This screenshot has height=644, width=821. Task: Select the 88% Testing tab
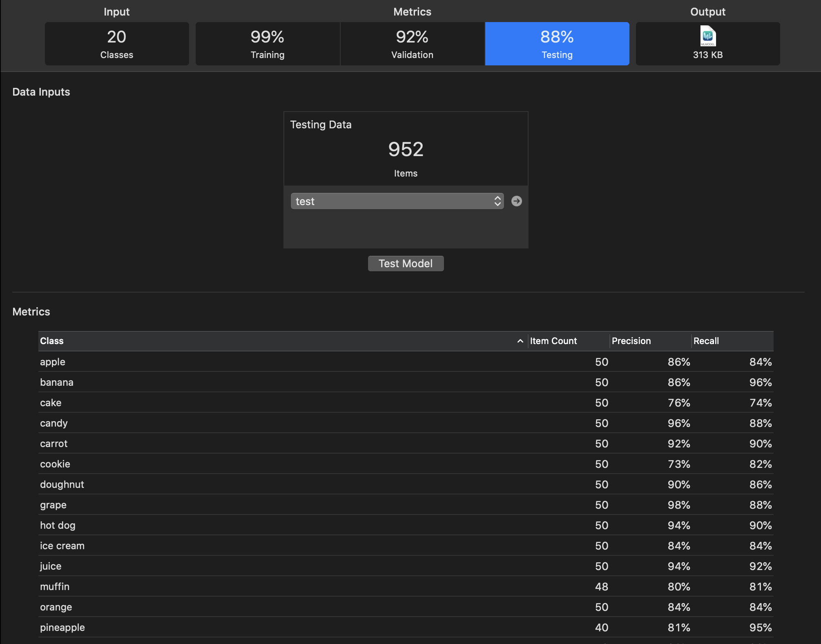(x=557, y=44)
